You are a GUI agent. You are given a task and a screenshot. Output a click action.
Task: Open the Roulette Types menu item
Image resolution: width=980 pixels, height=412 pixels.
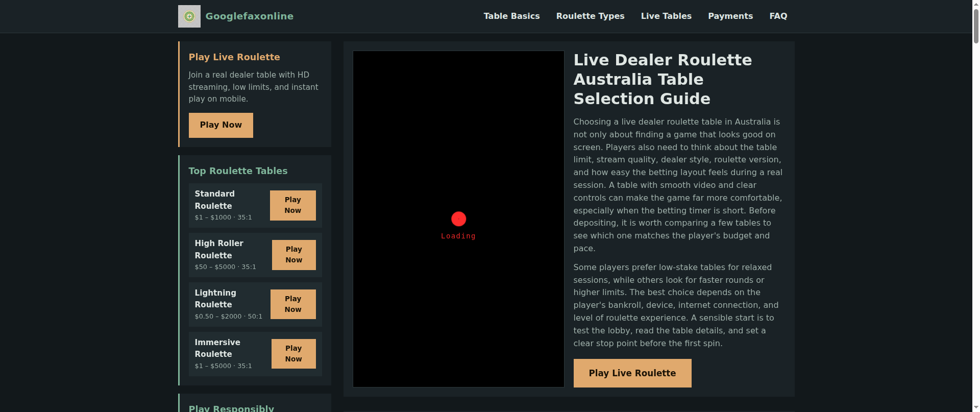(x=590, y=16)
